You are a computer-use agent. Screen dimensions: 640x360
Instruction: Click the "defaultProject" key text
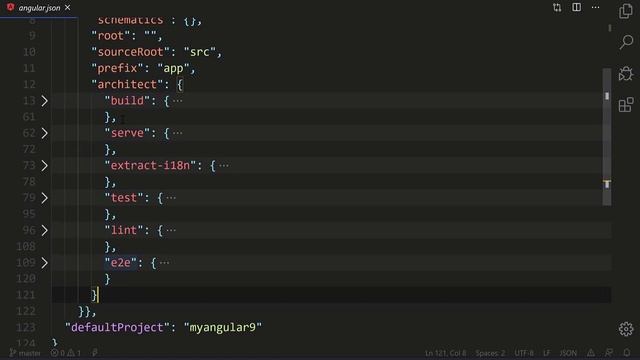click(118, 327)
